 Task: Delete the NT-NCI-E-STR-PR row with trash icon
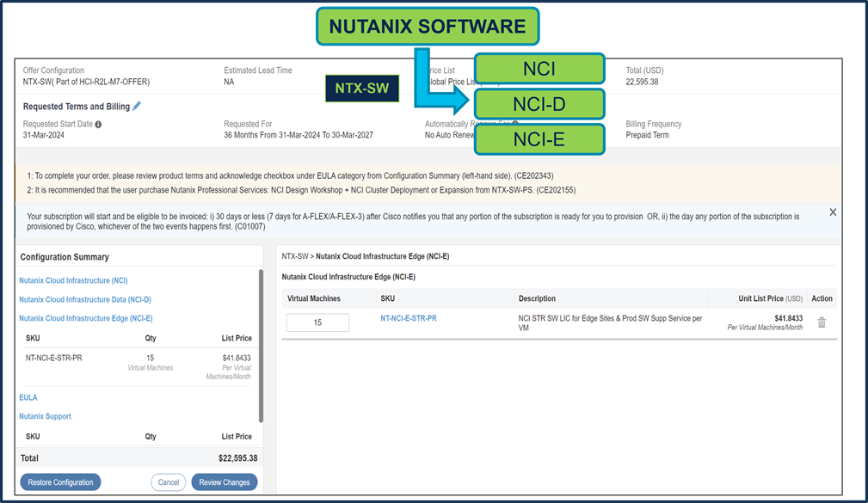822,322
